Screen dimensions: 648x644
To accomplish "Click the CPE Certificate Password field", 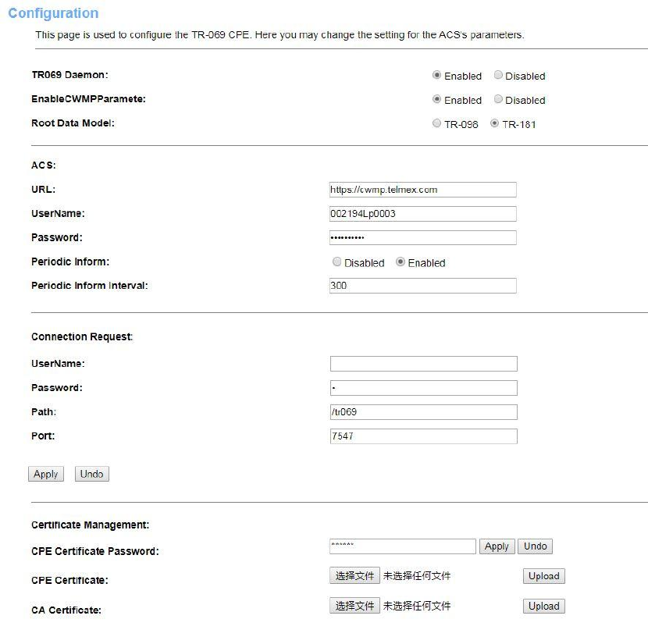I will 403,546.
